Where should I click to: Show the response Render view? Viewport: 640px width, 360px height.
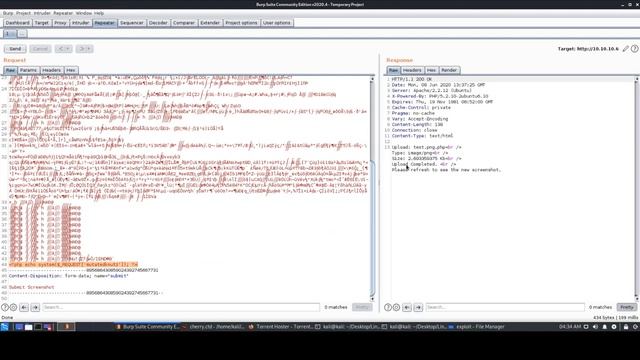[449, 70]
